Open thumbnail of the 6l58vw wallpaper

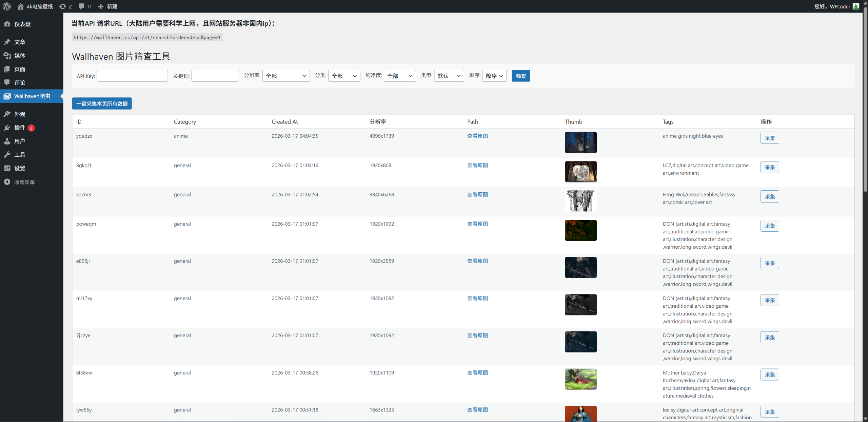click(x=580, y=379)
